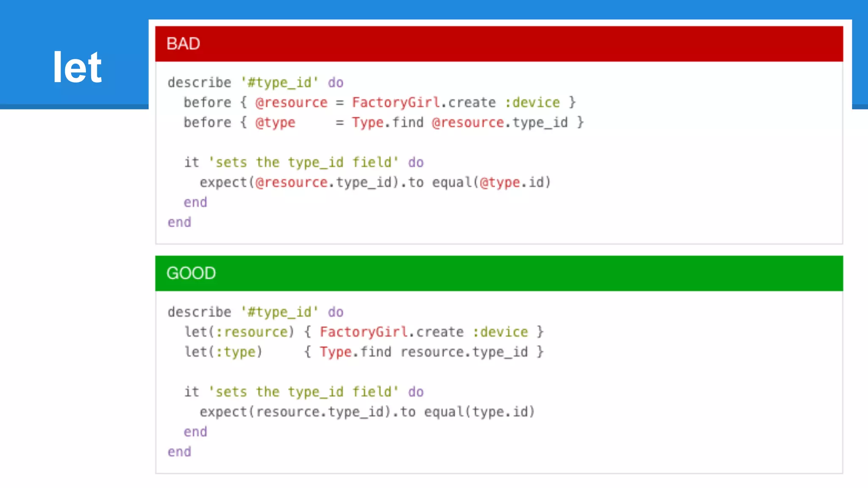Click '@resource' in first before block
This screenshot has height=488, width=868.
(x=291, y=103)
